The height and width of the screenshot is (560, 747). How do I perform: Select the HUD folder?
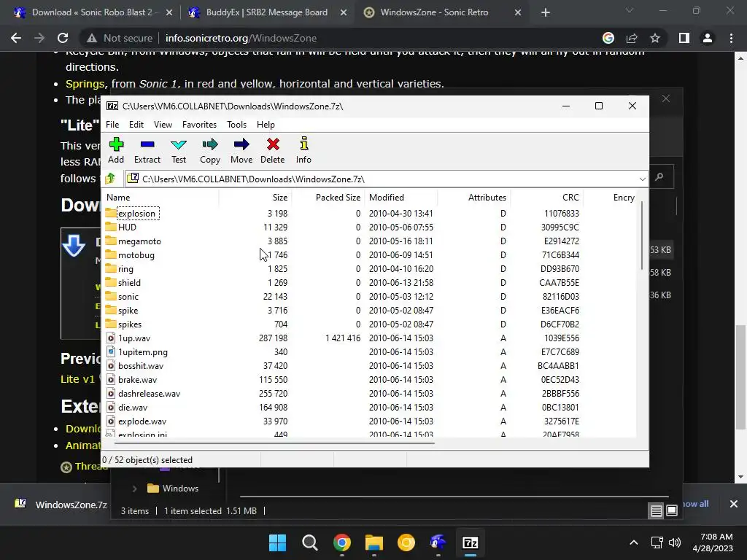pyautogui.click(x=127, y=227)
